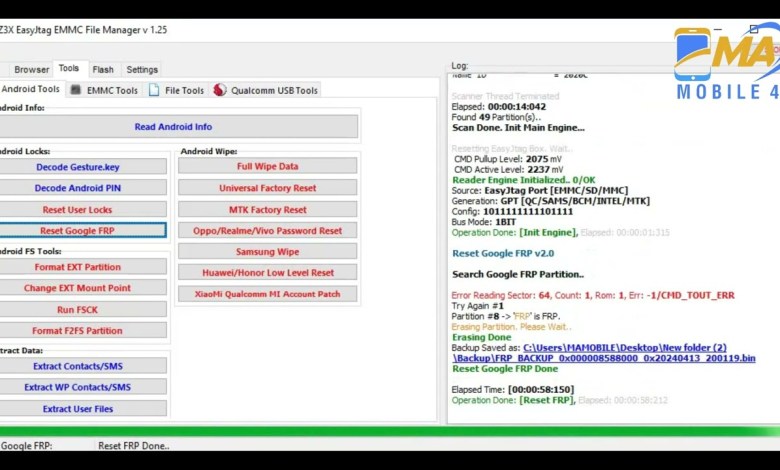Click Oppo/Realme/Vivo Password Reset
This screenshot has width=780, height=470.
coord(267,231)
